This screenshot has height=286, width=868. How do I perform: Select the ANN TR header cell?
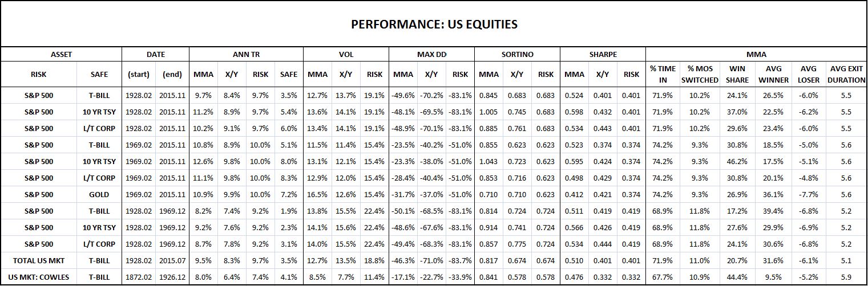(246, 54)
